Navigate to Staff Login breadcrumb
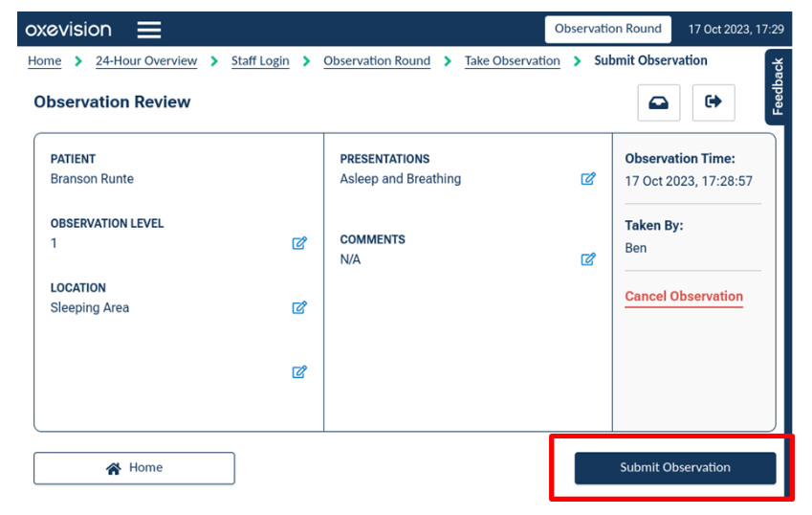Image resolution: width=812 pixels, height=515 pixels. click(260, 60)
